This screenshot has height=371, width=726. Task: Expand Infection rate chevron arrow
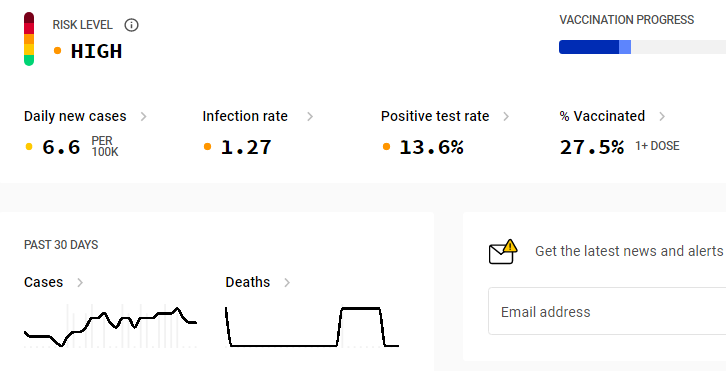[x=310, y=116]
